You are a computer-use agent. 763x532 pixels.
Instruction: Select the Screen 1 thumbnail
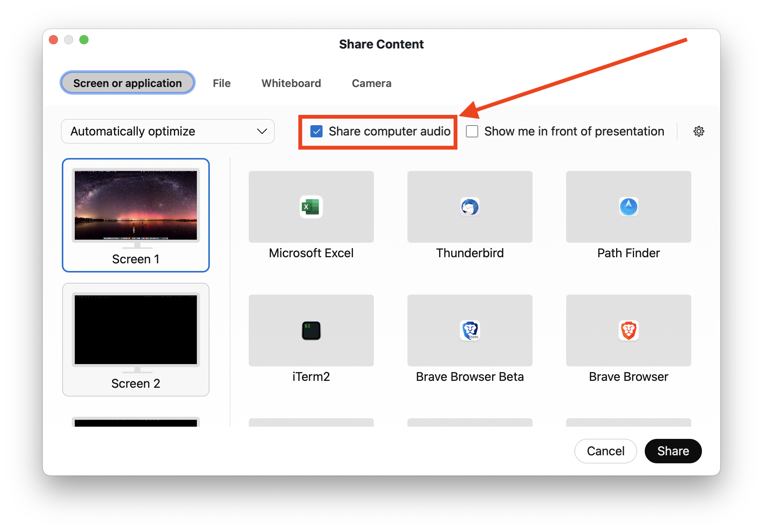(x=136, y=215)
